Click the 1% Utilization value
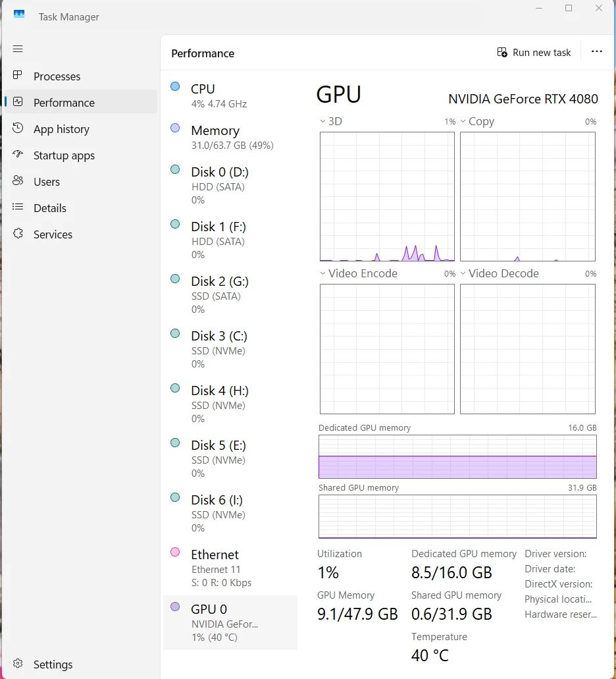 coord(328,572)
